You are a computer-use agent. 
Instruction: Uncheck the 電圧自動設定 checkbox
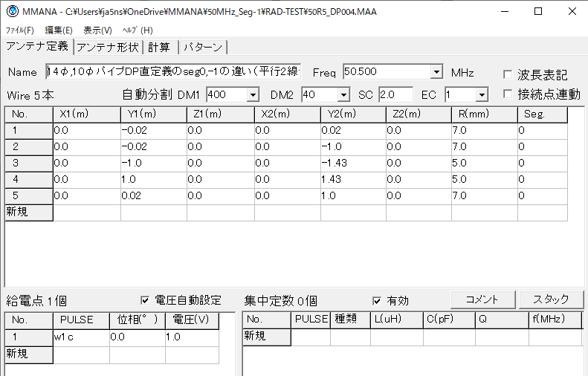146,300
